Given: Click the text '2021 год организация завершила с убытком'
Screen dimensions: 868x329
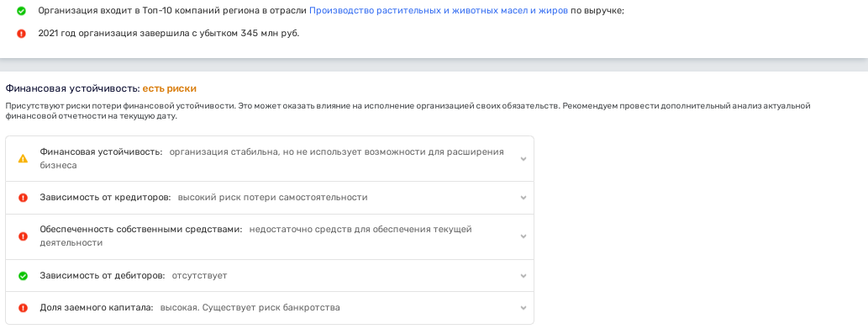Looking at the screenshot, I should pos(138,33).
